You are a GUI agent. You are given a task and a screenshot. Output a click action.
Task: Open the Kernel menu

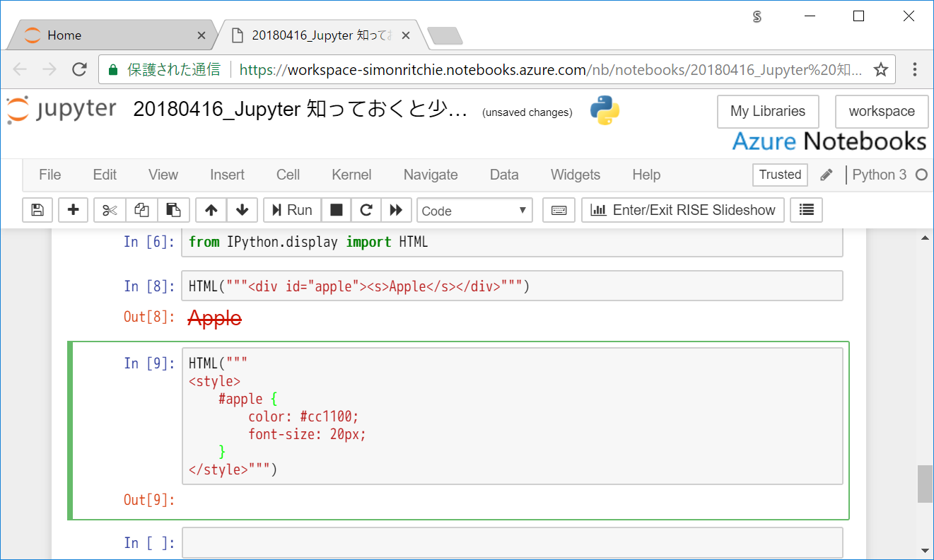(351, 175)
